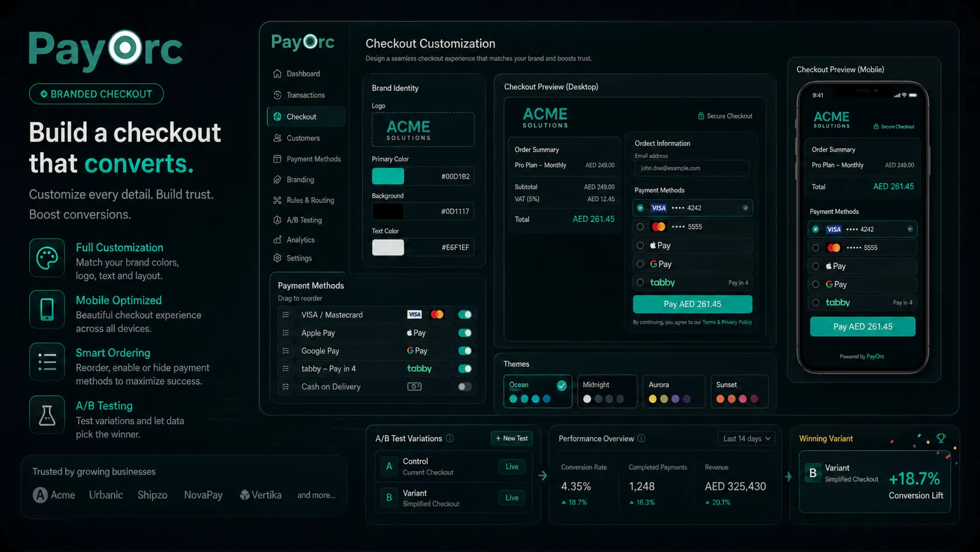Click the Analytics chart icon in sidebar
This screenshot has width=980, height=552.
tap(277, 240)
